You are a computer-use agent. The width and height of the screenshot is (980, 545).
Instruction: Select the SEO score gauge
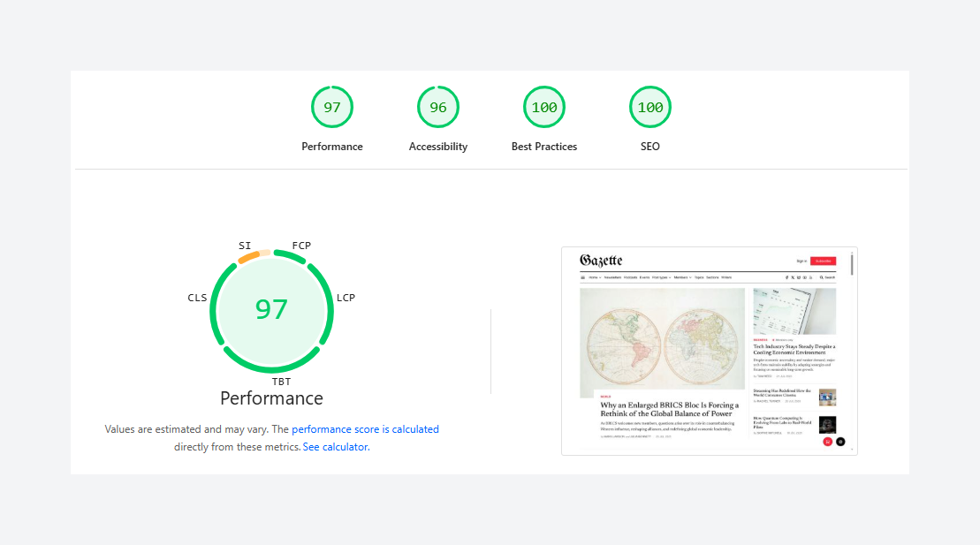[650, 107]
